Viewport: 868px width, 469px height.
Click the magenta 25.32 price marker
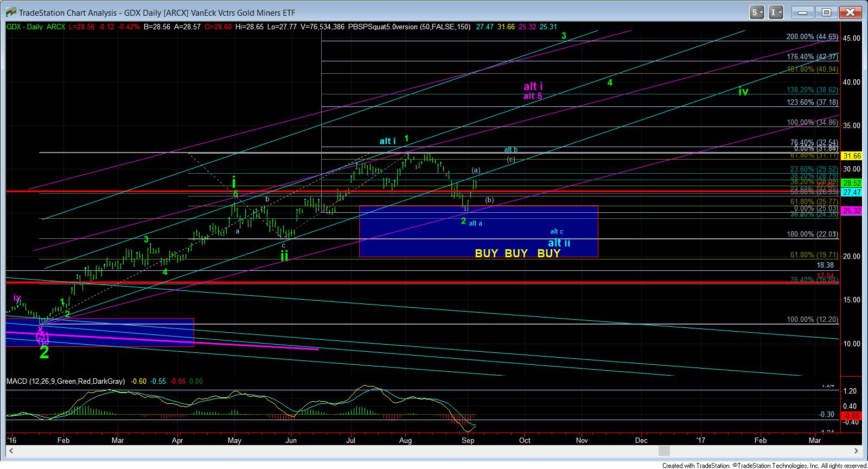pos(852,210)
